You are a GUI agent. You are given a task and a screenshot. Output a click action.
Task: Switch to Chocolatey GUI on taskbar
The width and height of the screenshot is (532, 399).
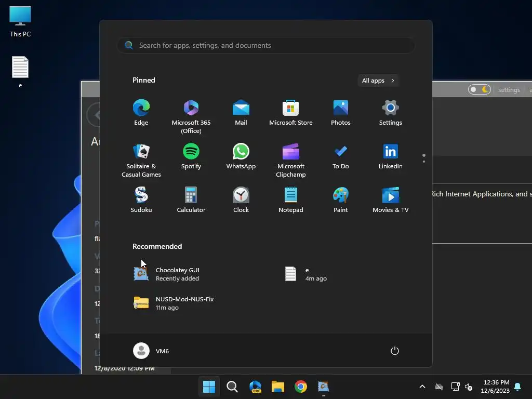point(323,387)
